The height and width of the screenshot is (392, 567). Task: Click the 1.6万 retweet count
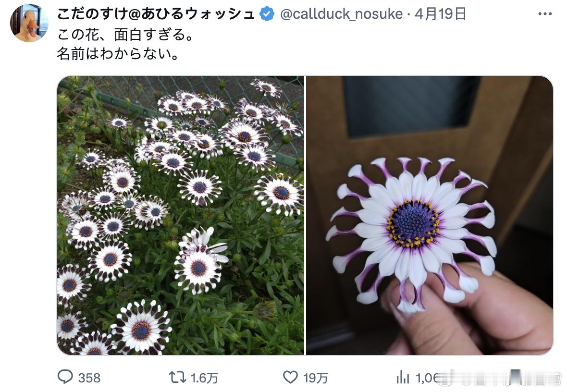click(x=204, y=378)
